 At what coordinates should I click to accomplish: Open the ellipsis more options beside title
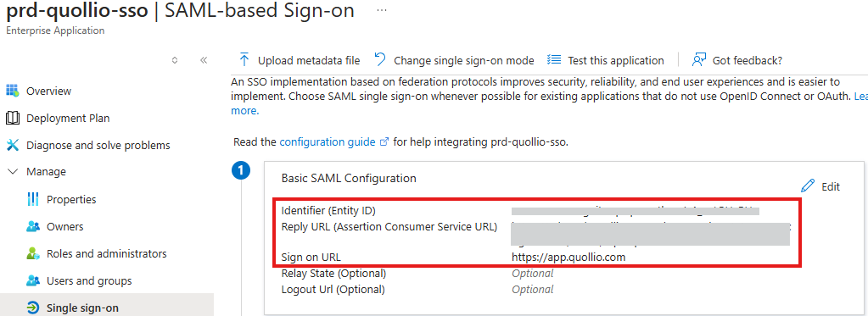click(x=382, y=10)
